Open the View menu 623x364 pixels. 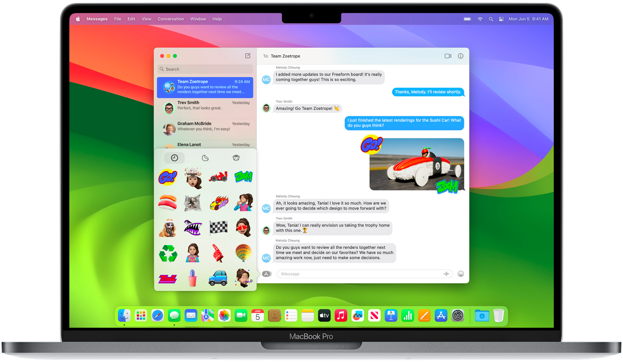point(146,19)
